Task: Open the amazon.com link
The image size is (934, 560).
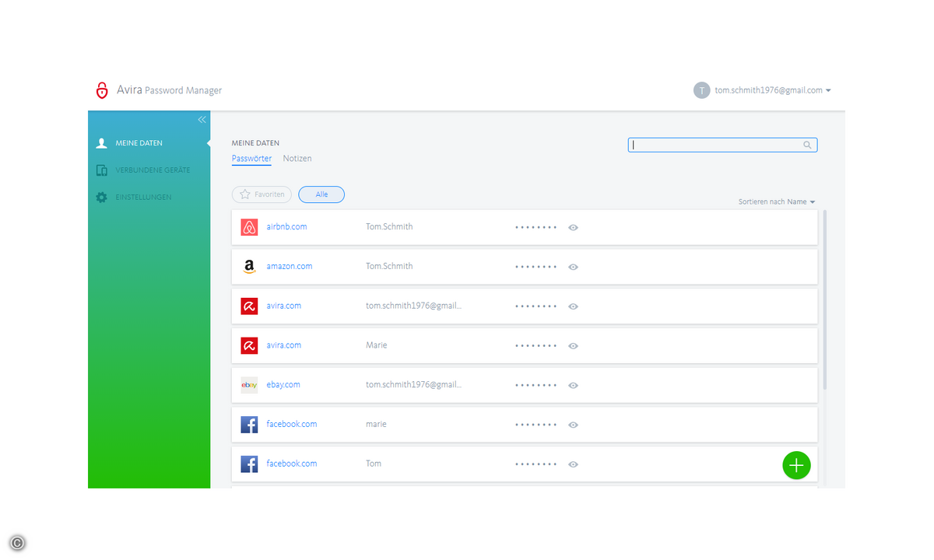Action: (x=290, y=266)
